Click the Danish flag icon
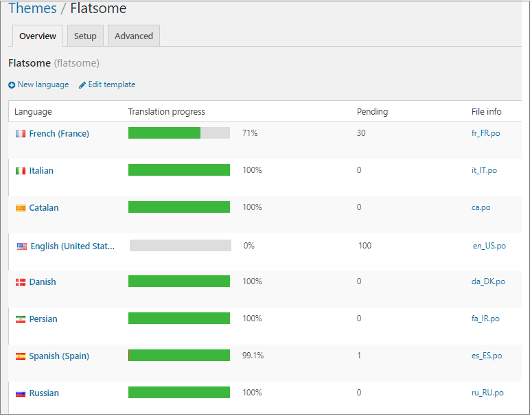The height and width of the screenshot is (416, 532). (x=21, y=282)
